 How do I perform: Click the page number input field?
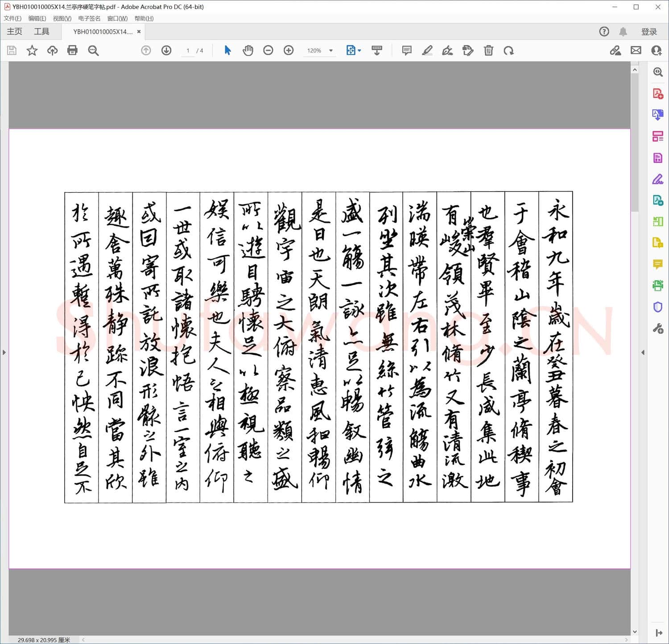pyautogui.click(x=188, y=50)
